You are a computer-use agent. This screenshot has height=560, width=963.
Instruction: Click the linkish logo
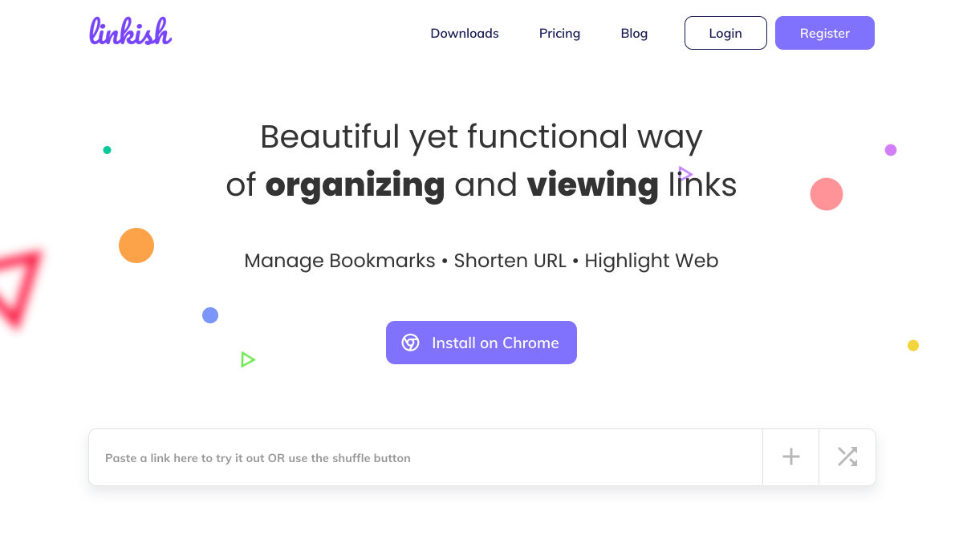[x=130, y=31]
